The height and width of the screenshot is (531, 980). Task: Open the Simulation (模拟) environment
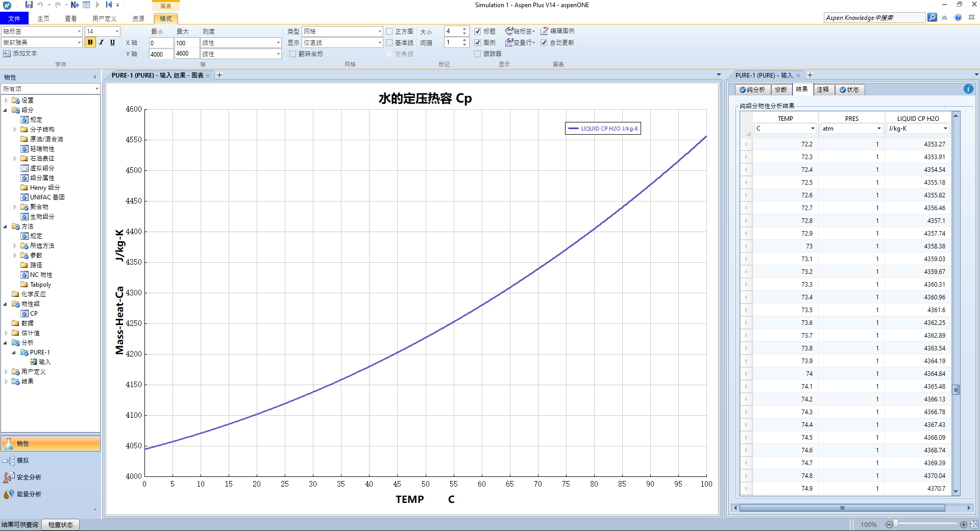tap(51, 461)
